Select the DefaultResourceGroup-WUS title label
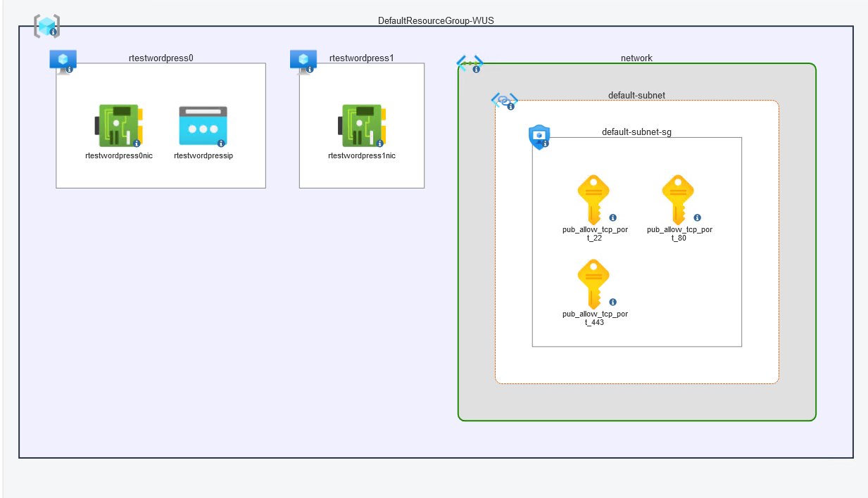Image resolution: width=868 pixels, height=498 pixels. pyautogui.click(x=436, y=20)
